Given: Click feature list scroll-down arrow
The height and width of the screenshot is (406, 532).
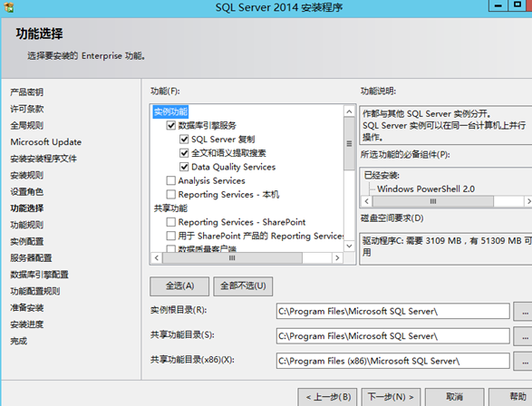Looking at the screenshot, I should coord(349,246).
